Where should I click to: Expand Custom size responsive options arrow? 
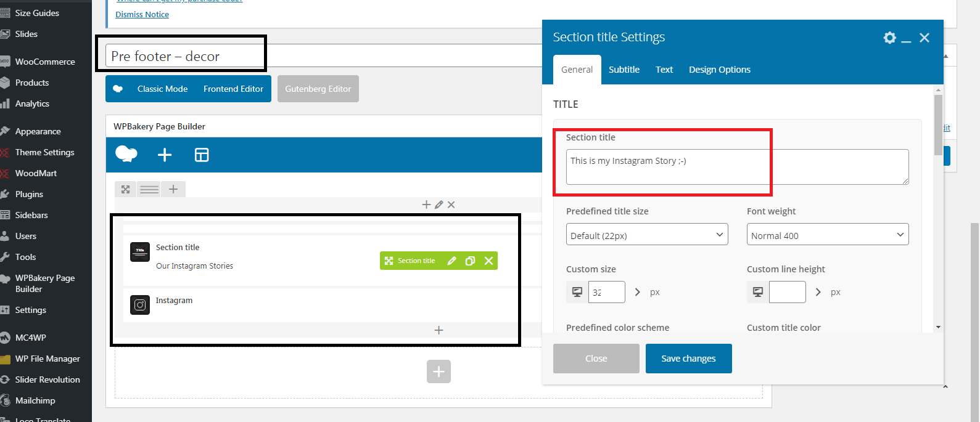coord(637,292)
